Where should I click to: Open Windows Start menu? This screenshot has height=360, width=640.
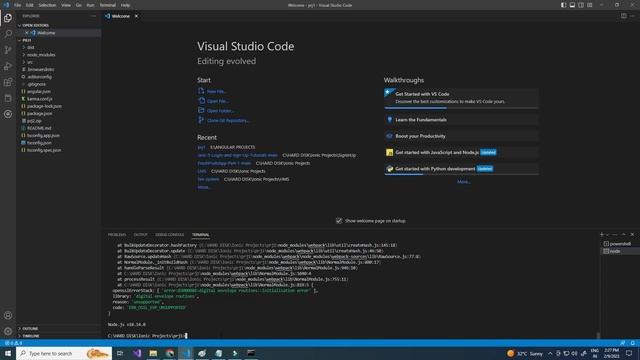click(8, 353)
